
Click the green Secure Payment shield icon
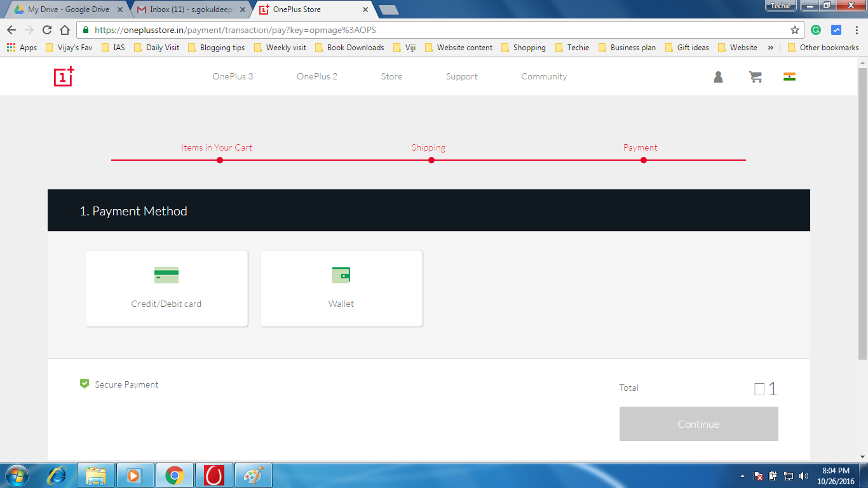(84, 384)
